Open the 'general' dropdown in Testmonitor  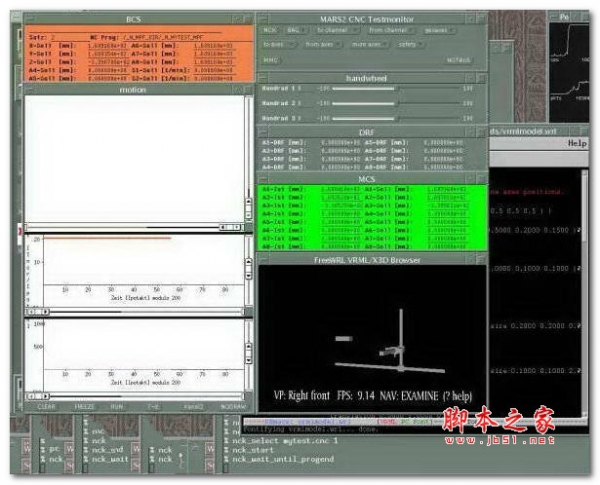[x=439, y=30]
